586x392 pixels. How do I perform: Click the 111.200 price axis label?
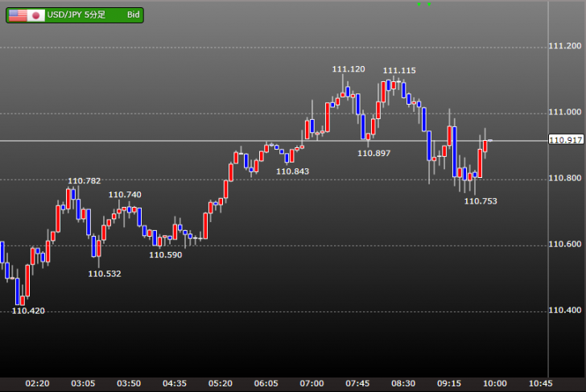coord(565,47)
